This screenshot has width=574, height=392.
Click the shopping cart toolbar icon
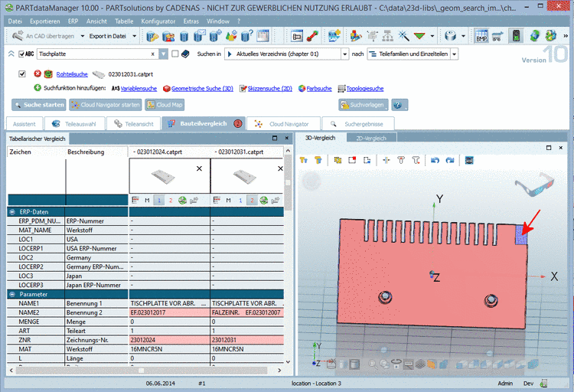click(x=498, y=36)
